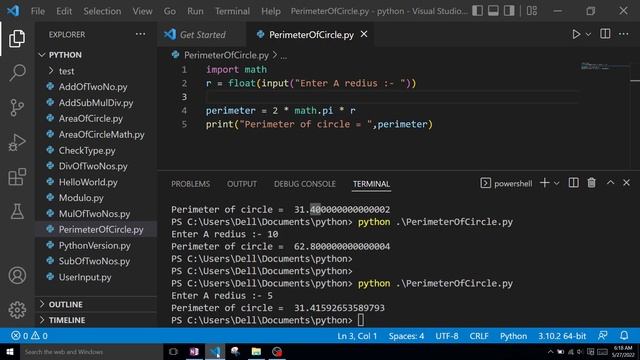Run the Python file with play button
Screen dimensions: 640x360
pos(576,34)
